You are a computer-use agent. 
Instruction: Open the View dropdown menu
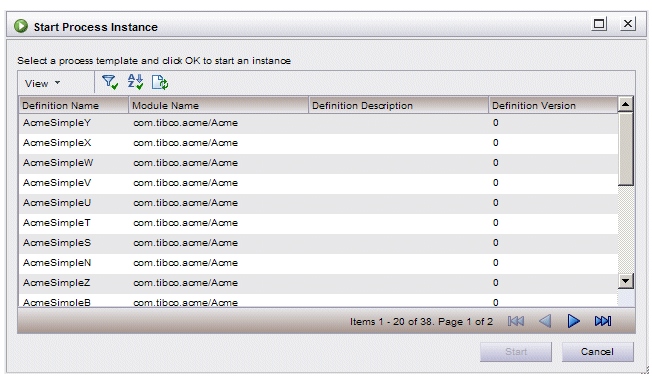[x=42, y=84]
